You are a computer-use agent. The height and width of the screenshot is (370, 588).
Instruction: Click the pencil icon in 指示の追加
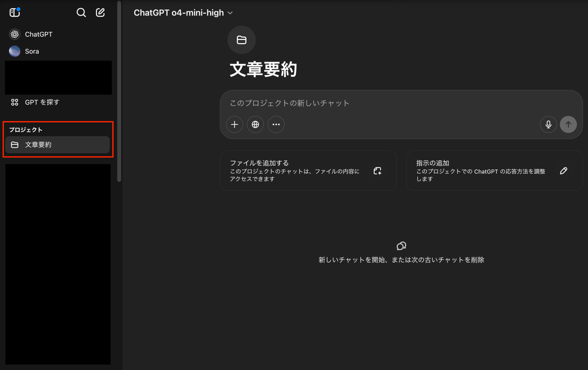[564, 171]
